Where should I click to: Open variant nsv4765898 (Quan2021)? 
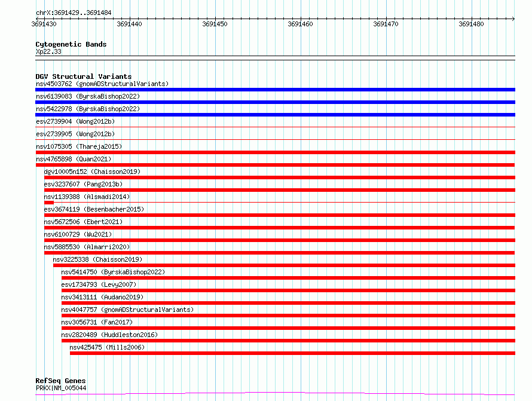[74, 159]
